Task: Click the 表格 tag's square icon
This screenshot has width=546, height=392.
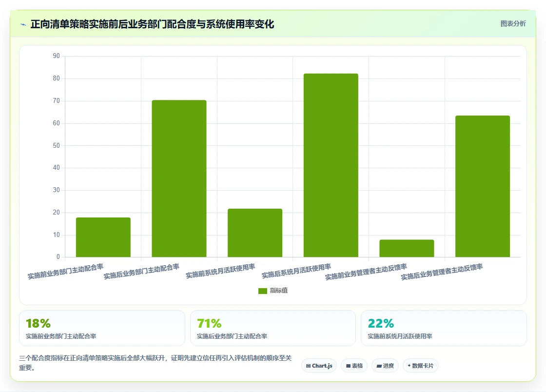Action: click(x=348, y=366)
